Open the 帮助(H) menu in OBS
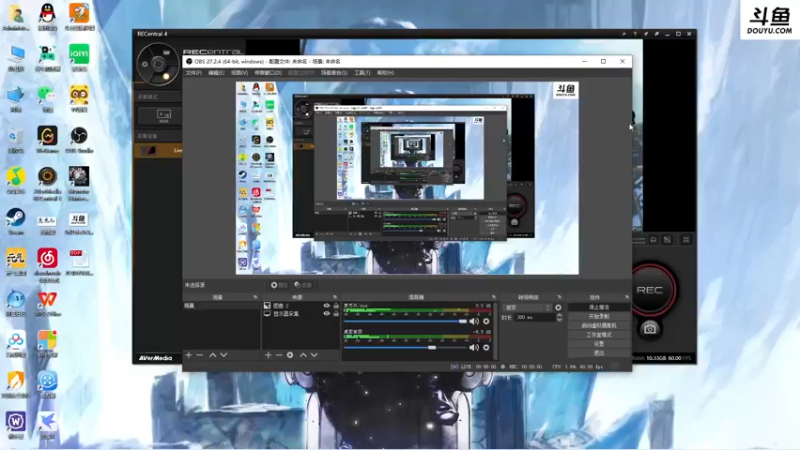The width and height of the screenshot is (800, 450). [x=385, y=73]
